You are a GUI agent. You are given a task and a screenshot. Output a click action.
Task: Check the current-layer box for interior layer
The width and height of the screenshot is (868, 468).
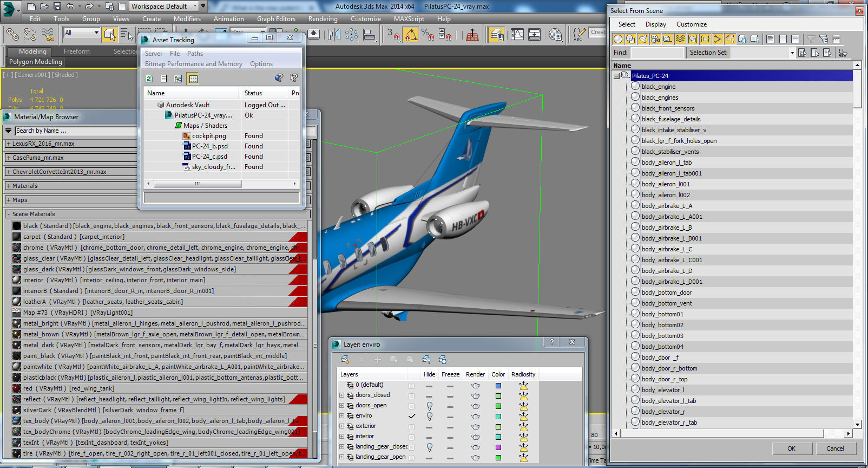pyautogui.click(x=412, y=437)
